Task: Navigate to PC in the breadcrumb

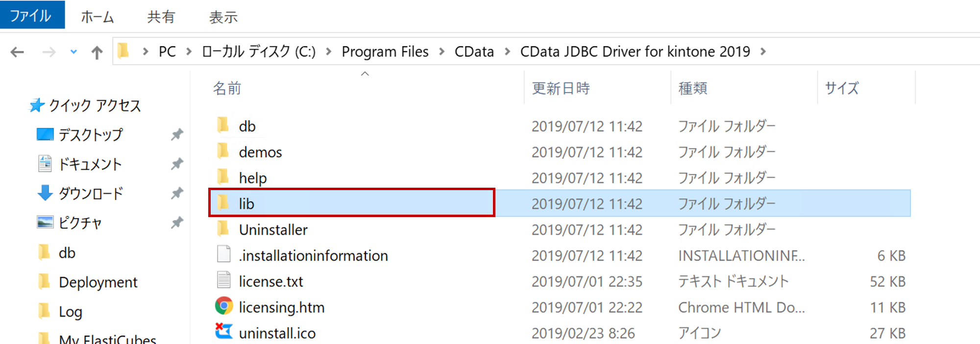Action: point(167,51)
